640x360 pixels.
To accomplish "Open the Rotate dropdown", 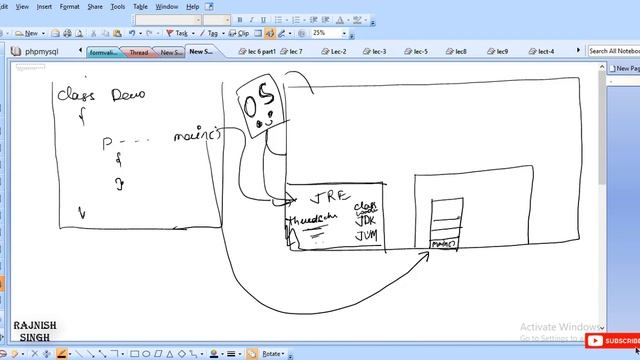I will coord(273,354).
